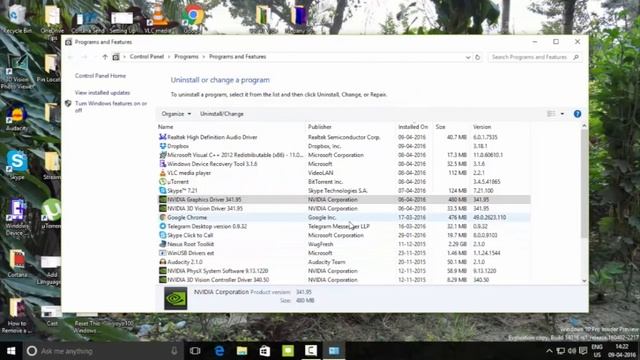Sort by the Publisher column header
The height and width of the screenshot is (360, 640).
(351, 127)
